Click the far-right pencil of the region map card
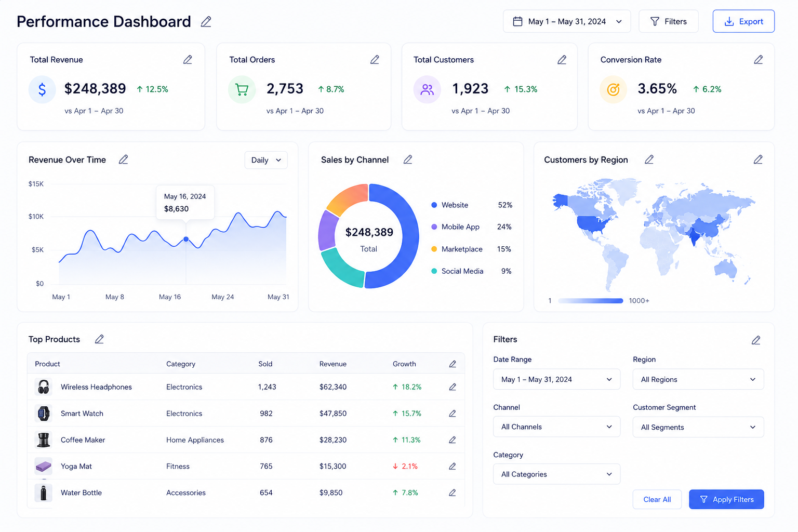The height and width of the screenshot is (532, 798). pos(758,159)
